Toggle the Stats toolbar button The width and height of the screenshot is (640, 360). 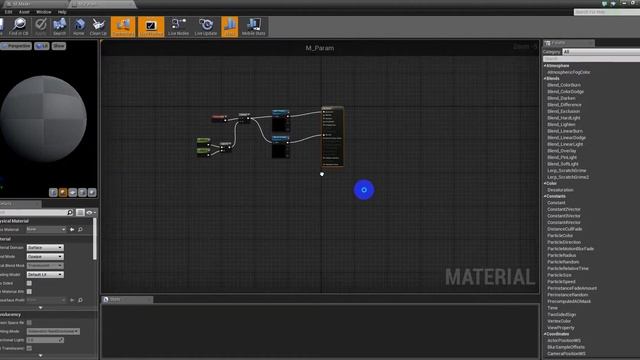click(x=230, y=27)
